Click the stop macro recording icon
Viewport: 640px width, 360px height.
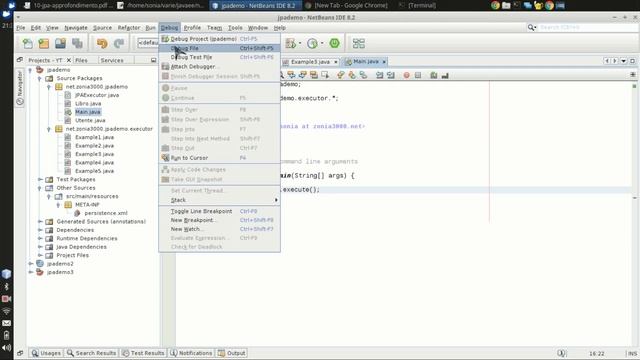pos(418,75)
